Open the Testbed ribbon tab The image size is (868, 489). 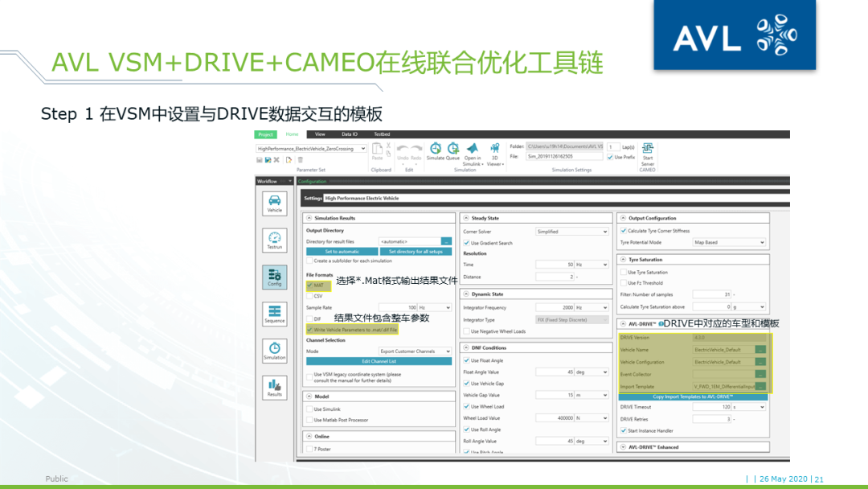tap(382, 134)
